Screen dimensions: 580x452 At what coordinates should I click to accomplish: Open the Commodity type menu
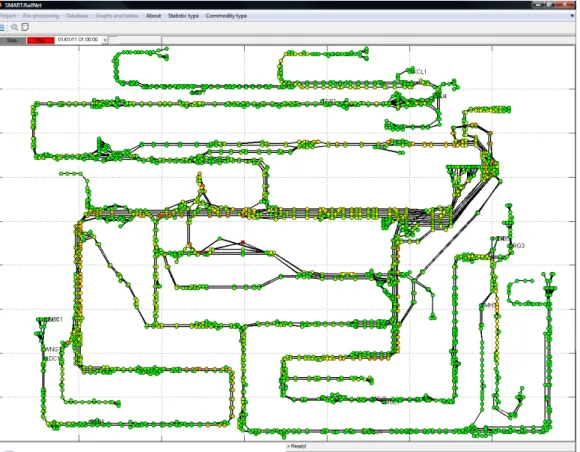click(x=226, y=16)
